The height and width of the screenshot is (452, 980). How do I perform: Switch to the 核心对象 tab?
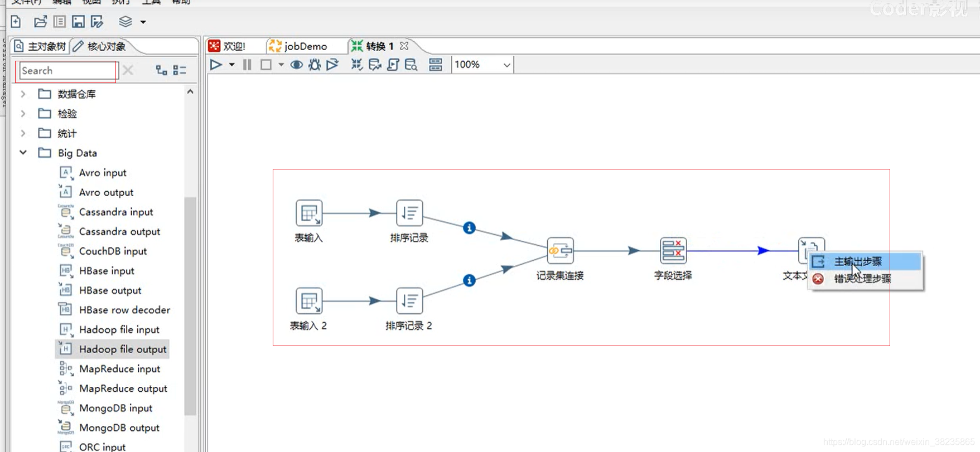point(99,46)
